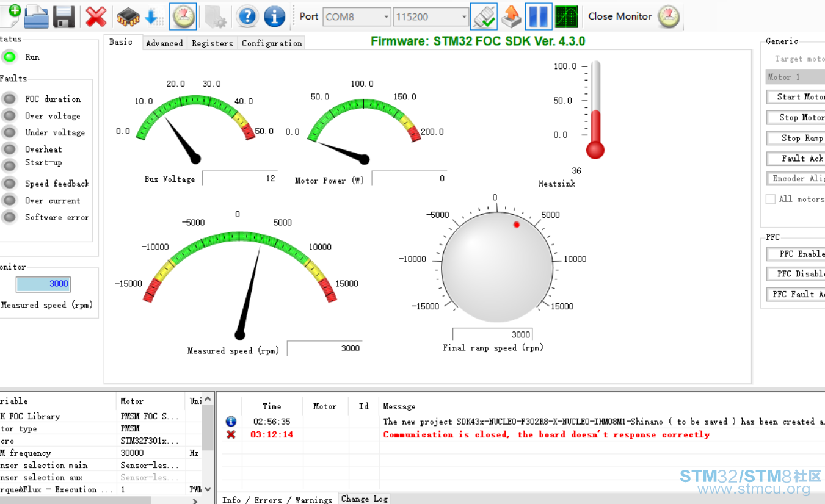
Task: Click the Start-up fault indicator
Action: pos(9,165)
